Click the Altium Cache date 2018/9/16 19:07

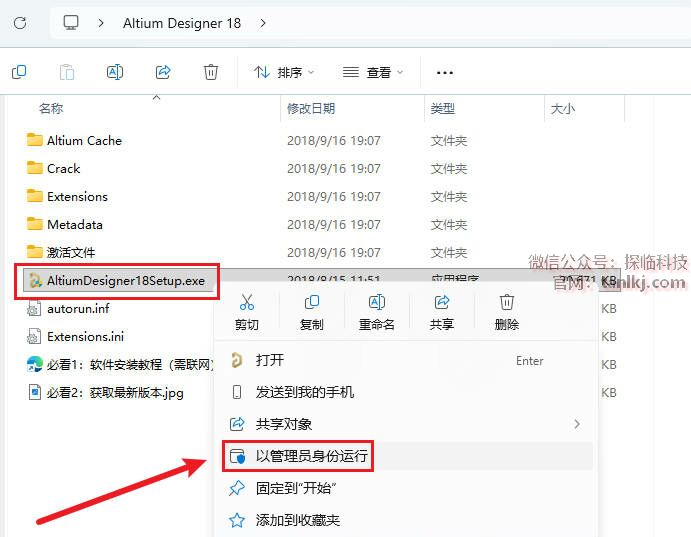[x=334, y=141]
